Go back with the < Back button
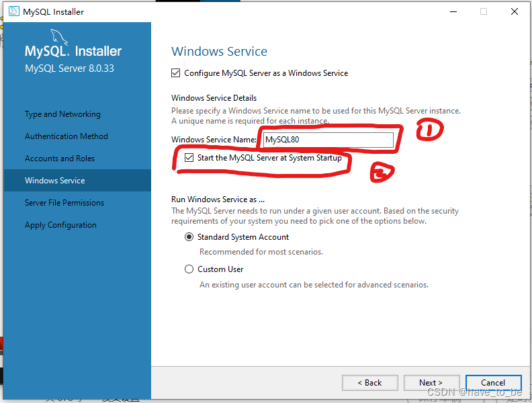This screenshot has height=403, width=532. (x=370, y=383)
